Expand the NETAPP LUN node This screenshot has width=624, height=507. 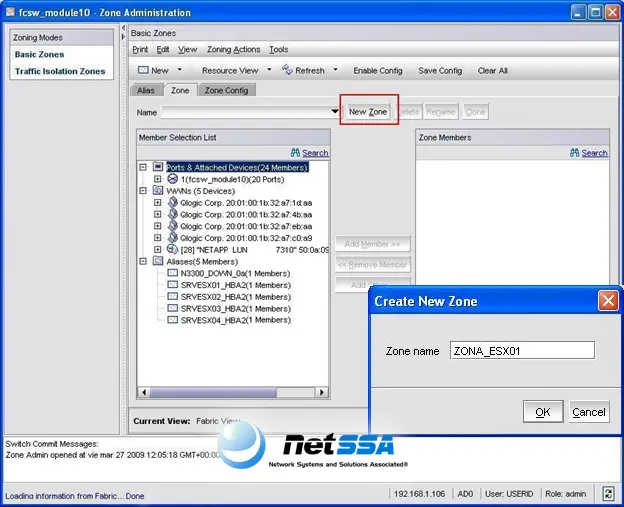tap(158, 250)
